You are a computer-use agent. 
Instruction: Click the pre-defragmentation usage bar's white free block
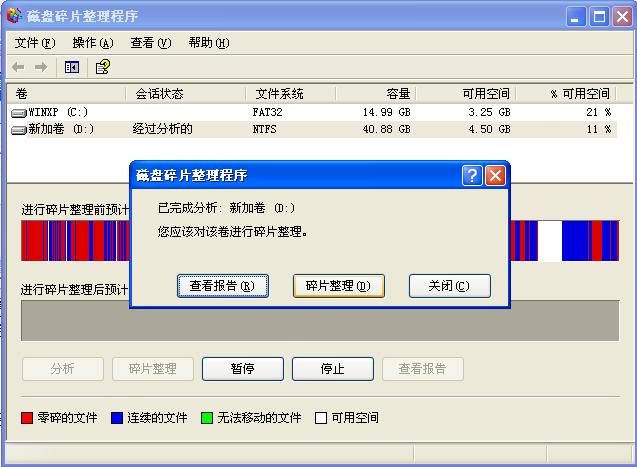pos(550,241)
